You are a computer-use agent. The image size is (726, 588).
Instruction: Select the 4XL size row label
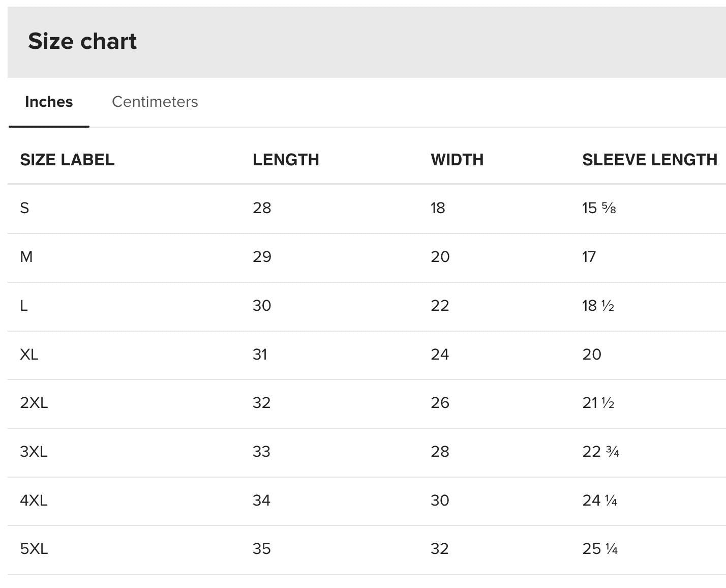click(x=34, y=501)
